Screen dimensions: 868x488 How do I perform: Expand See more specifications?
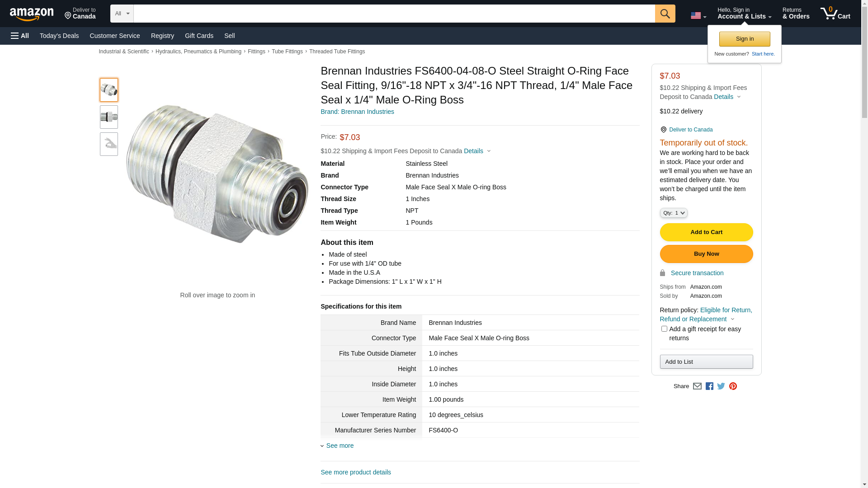point(340,446)
